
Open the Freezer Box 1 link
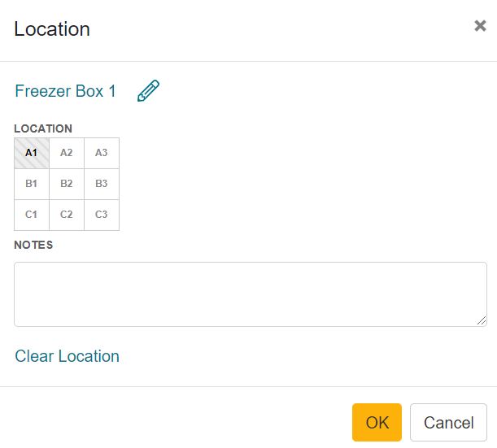point(65,91)
